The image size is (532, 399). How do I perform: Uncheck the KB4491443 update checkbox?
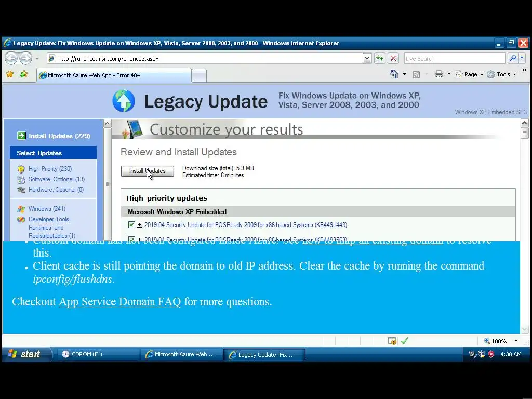[131, 224]
